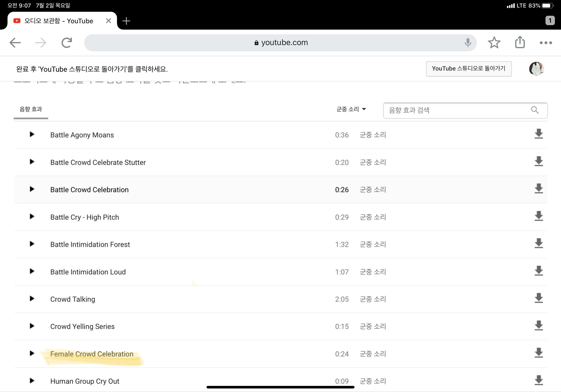Click the YouTube 스튜디오로 돌아가기 button
Screen dimensions: 561x392
coord(468,69)
